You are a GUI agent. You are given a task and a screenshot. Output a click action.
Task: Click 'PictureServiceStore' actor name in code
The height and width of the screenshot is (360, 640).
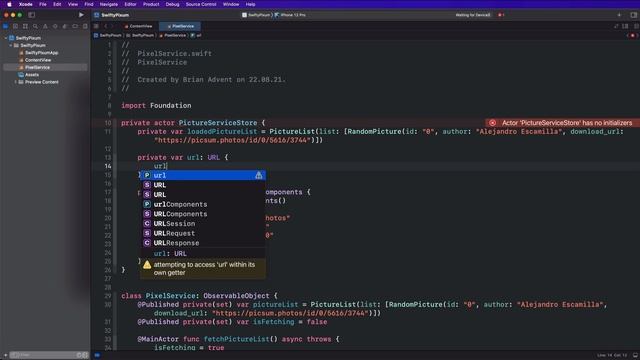tap(218, 123)
